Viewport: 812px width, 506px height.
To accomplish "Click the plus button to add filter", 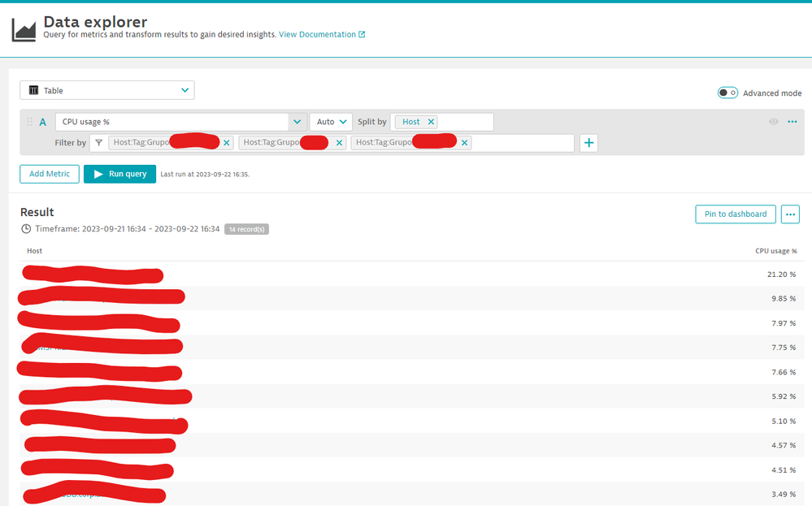I will pyautogui.click(x=588, y=143).
